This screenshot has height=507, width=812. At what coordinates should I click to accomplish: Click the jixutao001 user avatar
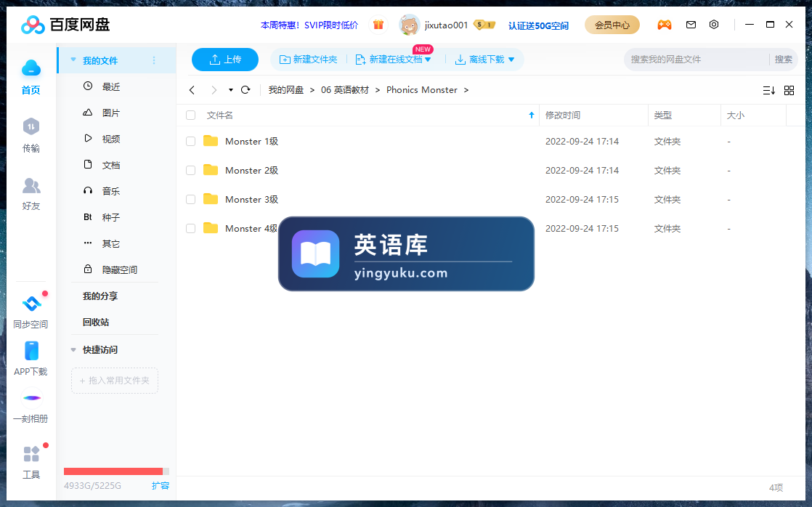(409, 25)
